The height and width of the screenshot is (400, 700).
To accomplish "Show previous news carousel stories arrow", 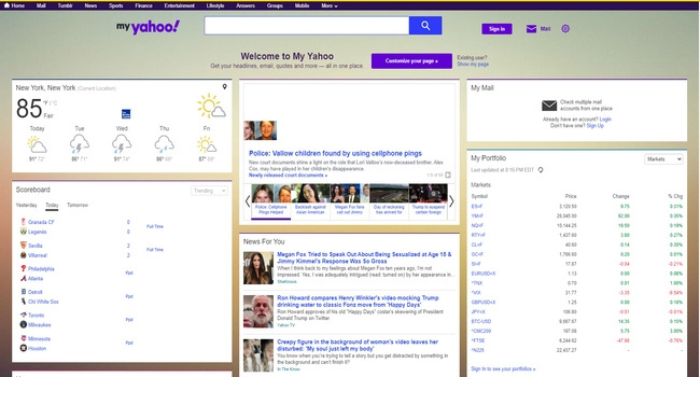I will (x=248, y=201).
